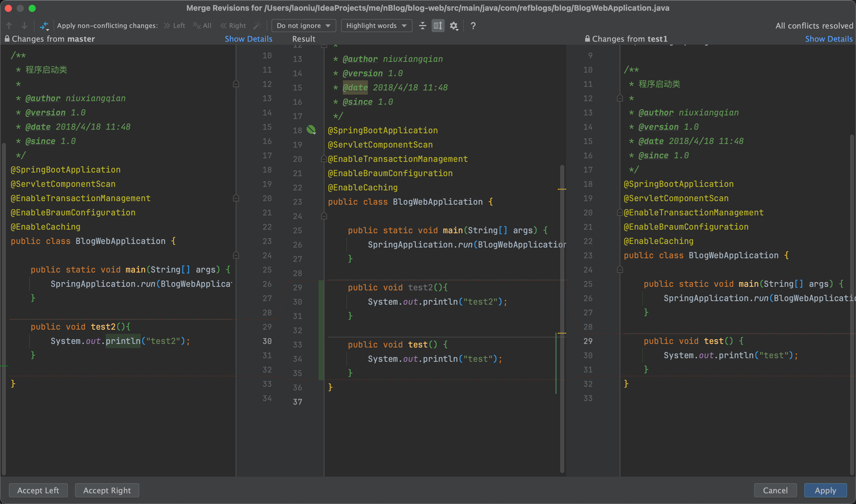Image resolution: width=856 pixels, height=504 pixels.
Task: Click Show Details link for master
Action: [248, 39]
